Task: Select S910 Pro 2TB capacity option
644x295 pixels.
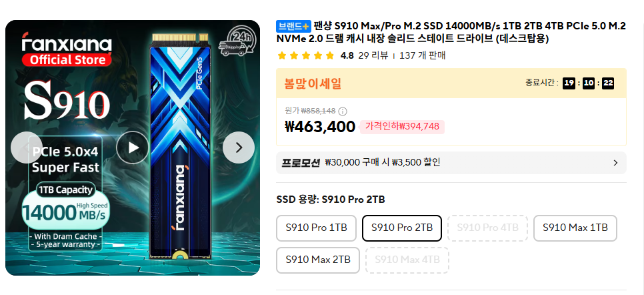Action: click(401, 228)
